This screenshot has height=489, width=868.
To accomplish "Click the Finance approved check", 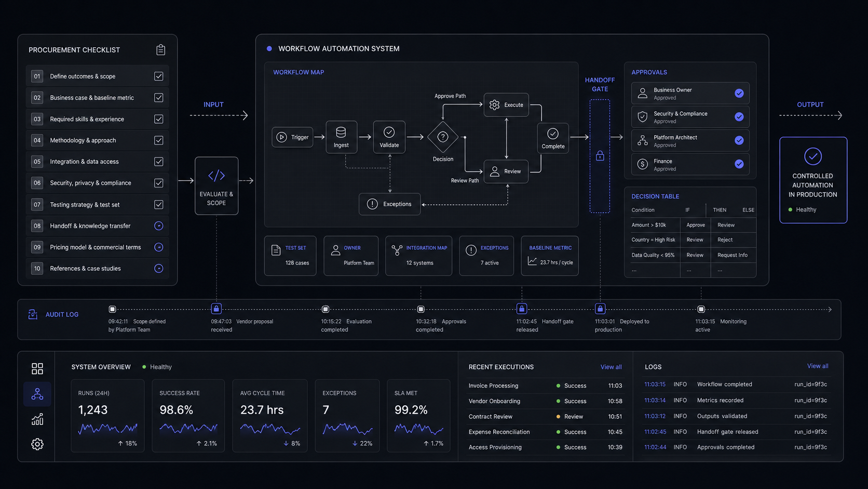I will pos(739,164).
